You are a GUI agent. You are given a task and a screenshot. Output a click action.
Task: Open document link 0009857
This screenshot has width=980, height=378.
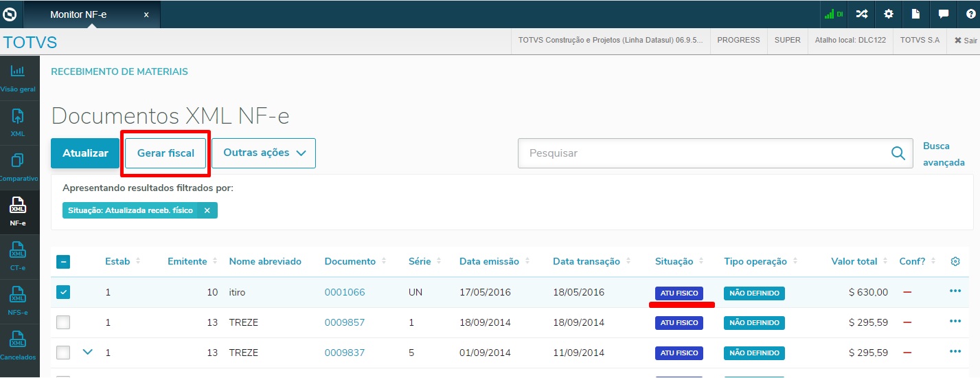click(x=345, y=322)
